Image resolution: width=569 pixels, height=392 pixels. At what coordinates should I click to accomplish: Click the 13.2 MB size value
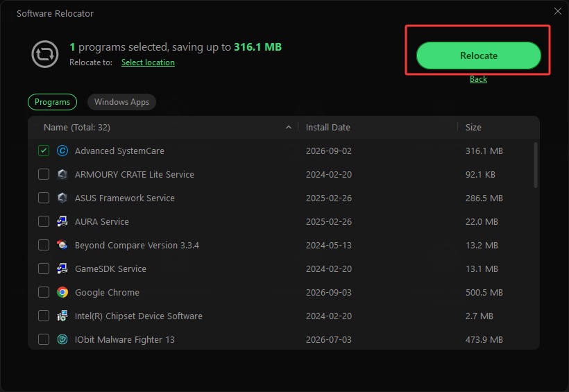tap(482, 246)
